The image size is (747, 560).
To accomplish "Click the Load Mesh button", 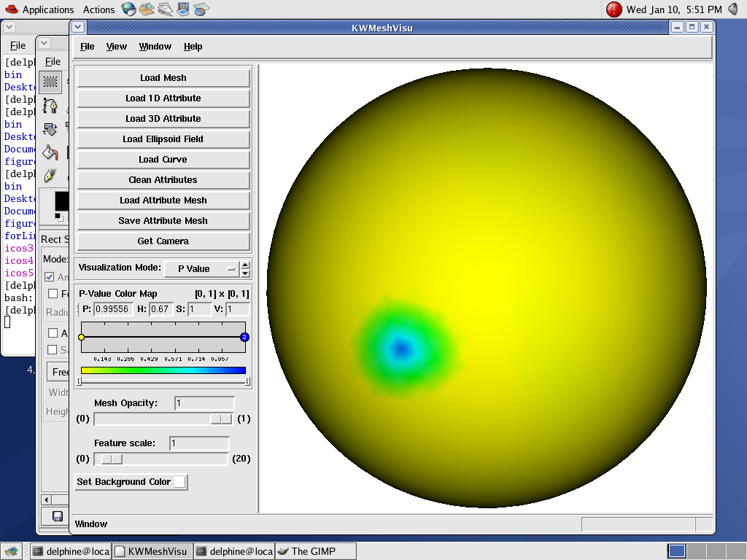I will [163, 78].
